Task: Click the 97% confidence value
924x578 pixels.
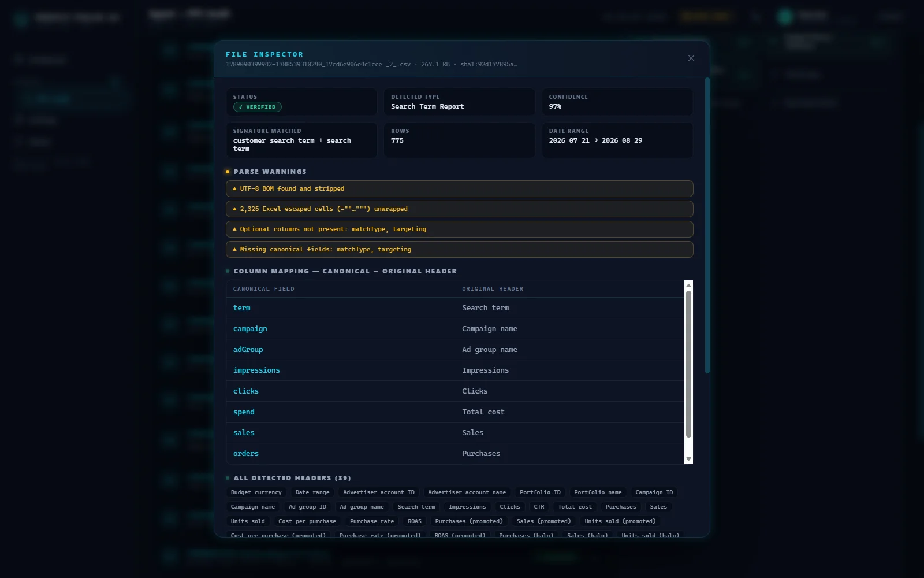Action: [555, 106]
